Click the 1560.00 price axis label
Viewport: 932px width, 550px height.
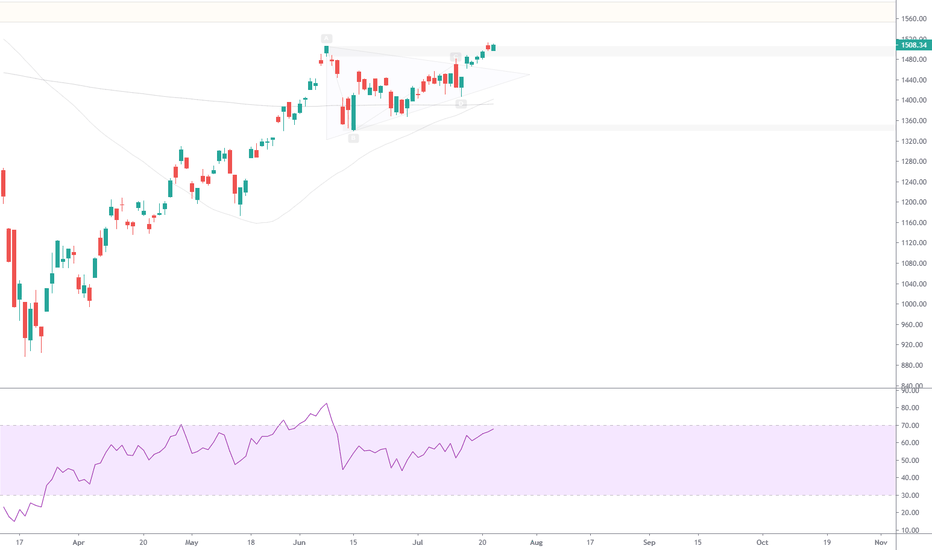(914, 19)
